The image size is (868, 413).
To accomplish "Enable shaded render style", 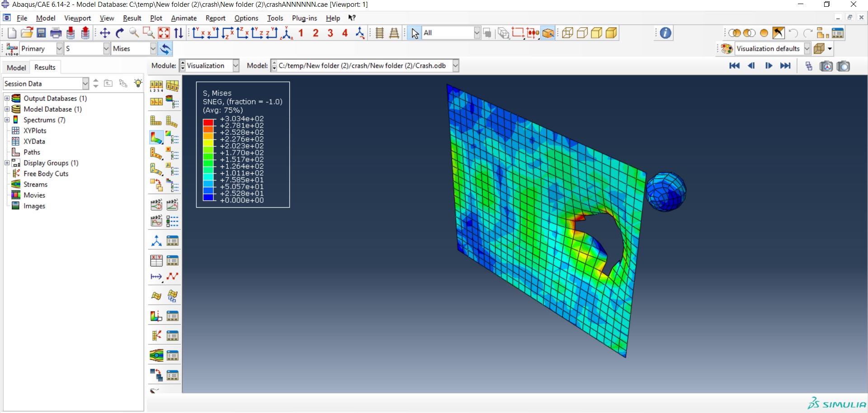I will (611, 33).
